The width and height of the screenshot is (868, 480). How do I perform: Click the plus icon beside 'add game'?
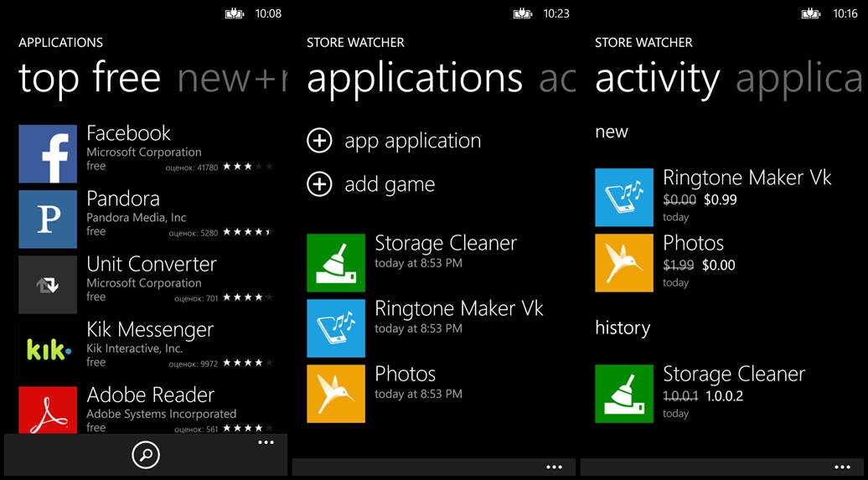click(319, 184)
